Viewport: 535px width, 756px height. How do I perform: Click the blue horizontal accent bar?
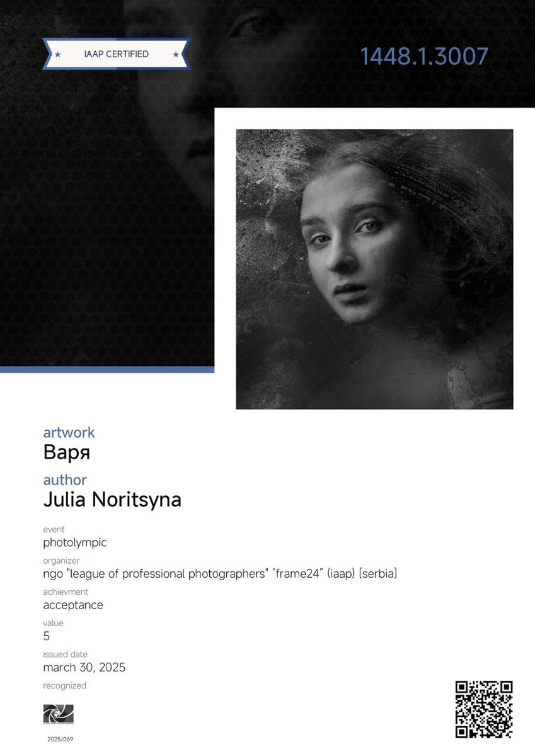point(107,370)
